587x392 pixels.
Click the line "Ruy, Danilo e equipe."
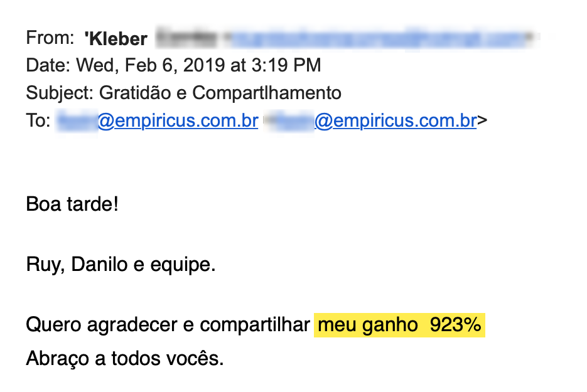(x=121, y=265)
